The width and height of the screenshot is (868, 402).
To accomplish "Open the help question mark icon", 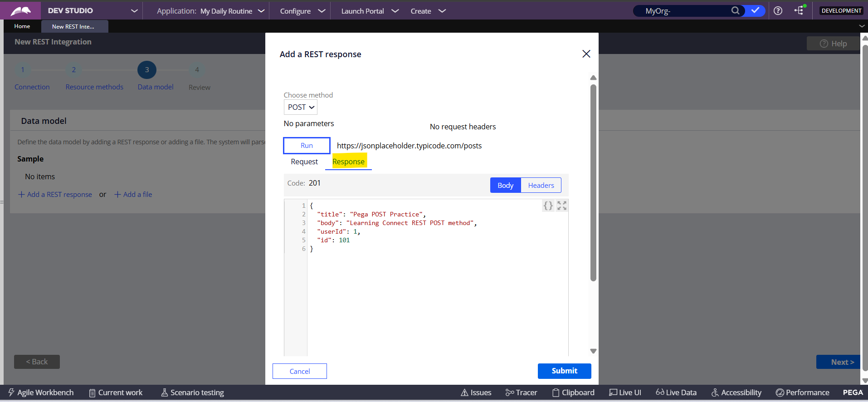I will [x=778, y=11].
